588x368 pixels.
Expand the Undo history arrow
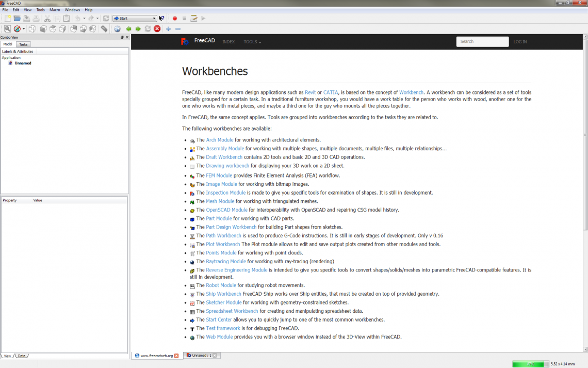tap(84, 19)
